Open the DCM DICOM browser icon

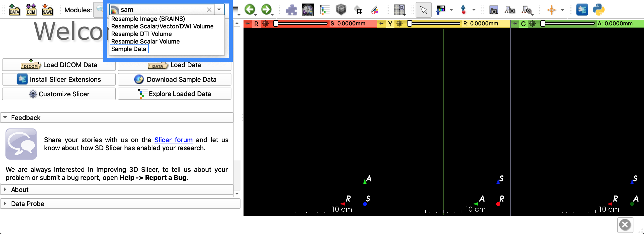[x=31, y=10]
